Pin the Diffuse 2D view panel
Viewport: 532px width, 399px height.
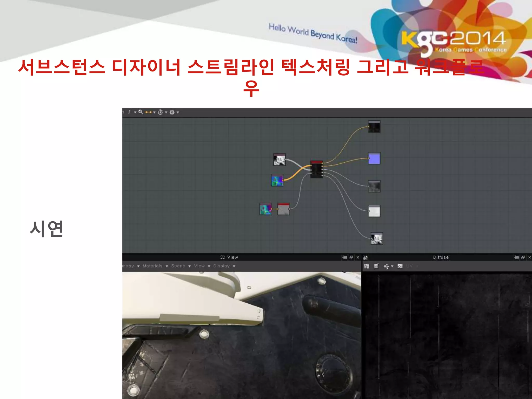tap(517, 257)
